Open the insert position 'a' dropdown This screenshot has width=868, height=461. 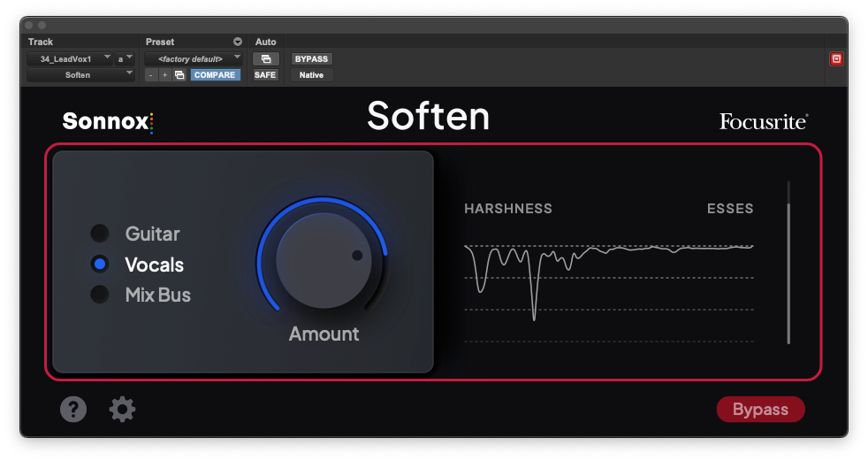(x=126, y=58)
